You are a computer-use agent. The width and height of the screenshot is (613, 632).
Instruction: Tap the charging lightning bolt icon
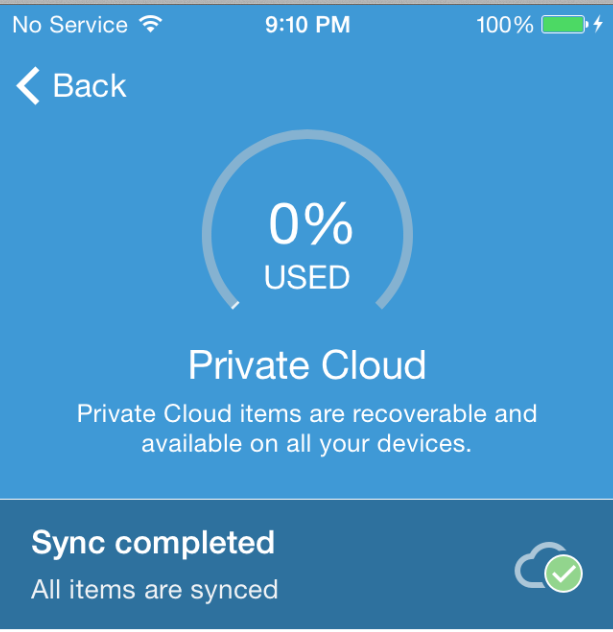pyautogui.click(x=598, y=24)
